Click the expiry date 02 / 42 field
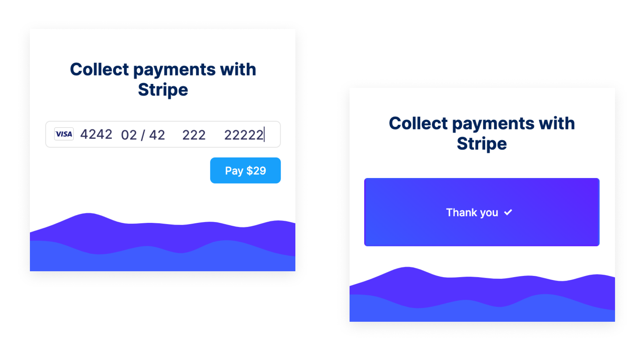The image size is (644, 347). 143,134
